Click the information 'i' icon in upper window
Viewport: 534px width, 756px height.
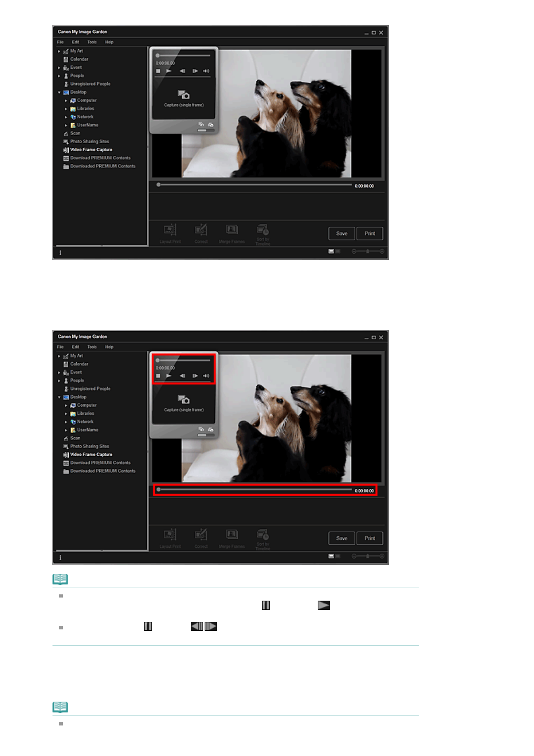(61, 253)
